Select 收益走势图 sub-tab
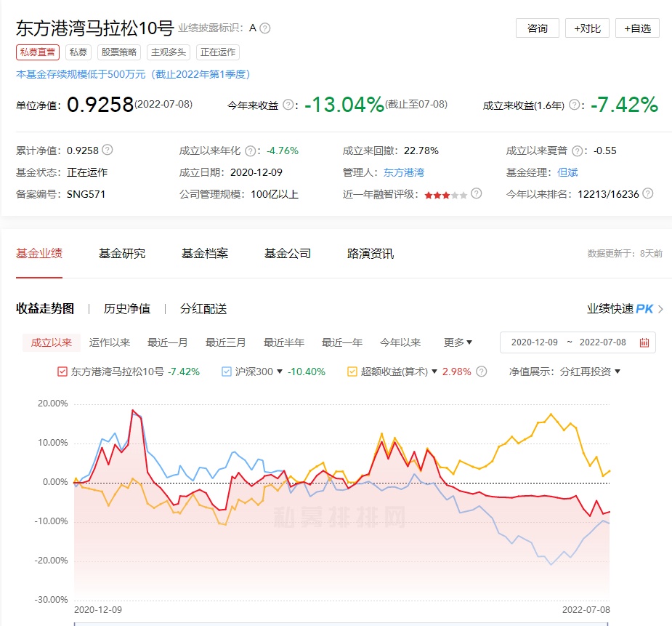The width and height of the screenshot is (672, 626). [45, 309]
